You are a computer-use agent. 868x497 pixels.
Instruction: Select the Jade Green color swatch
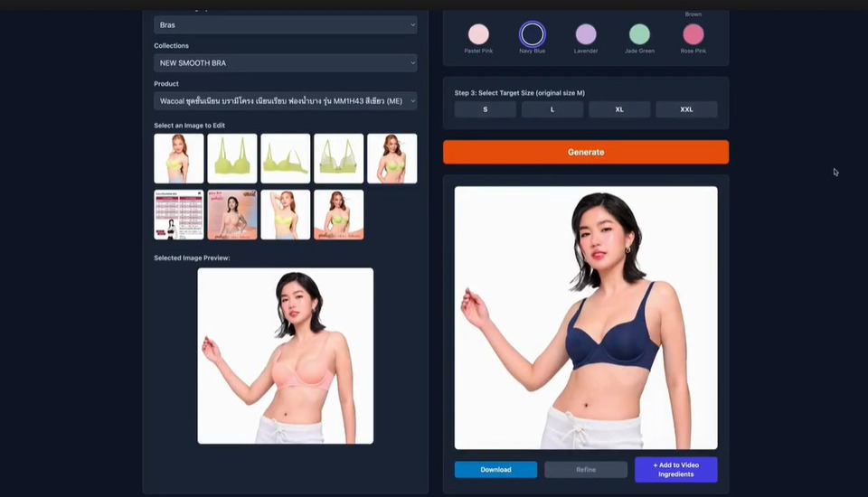639,34
